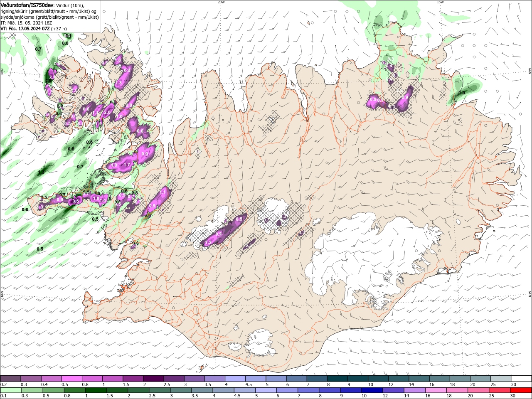532x399 pixels.
Task: Click the valid time 'VT: Fös. 17.05.2024 07Z'
Action: [x=25, y=29]
